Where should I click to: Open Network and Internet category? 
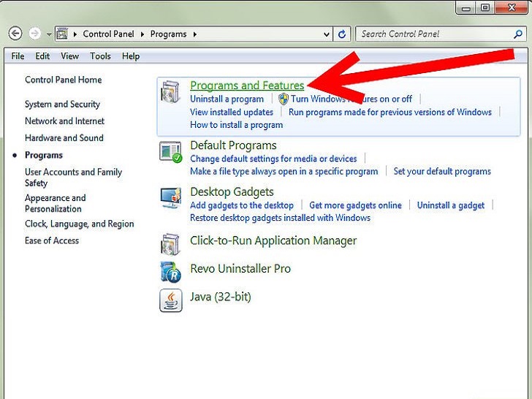(64, 121)
